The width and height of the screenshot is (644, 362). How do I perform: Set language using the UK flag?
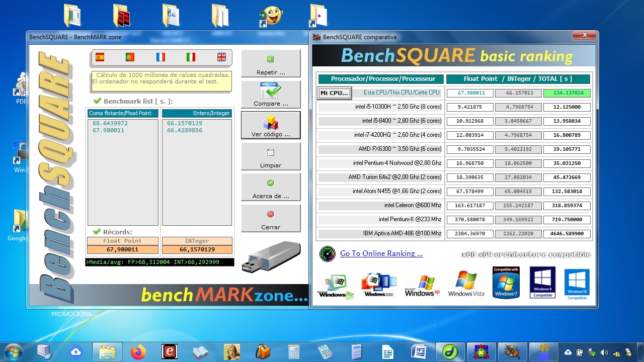(x=221, y=57)
